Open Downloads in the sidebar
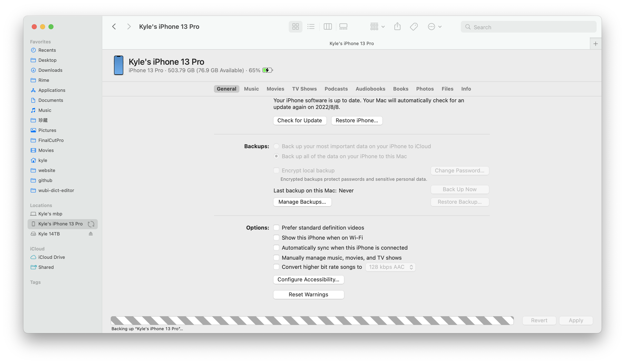Screen dimensions: 625x364 63,70
